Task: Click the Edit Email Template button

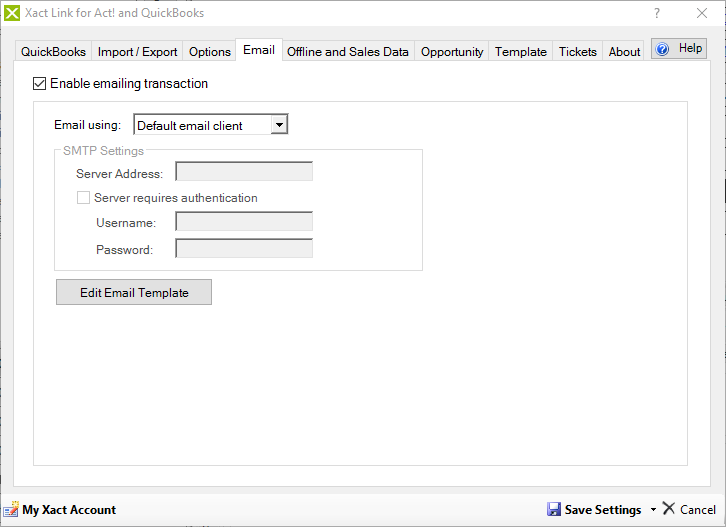Action: pos(134,292)
